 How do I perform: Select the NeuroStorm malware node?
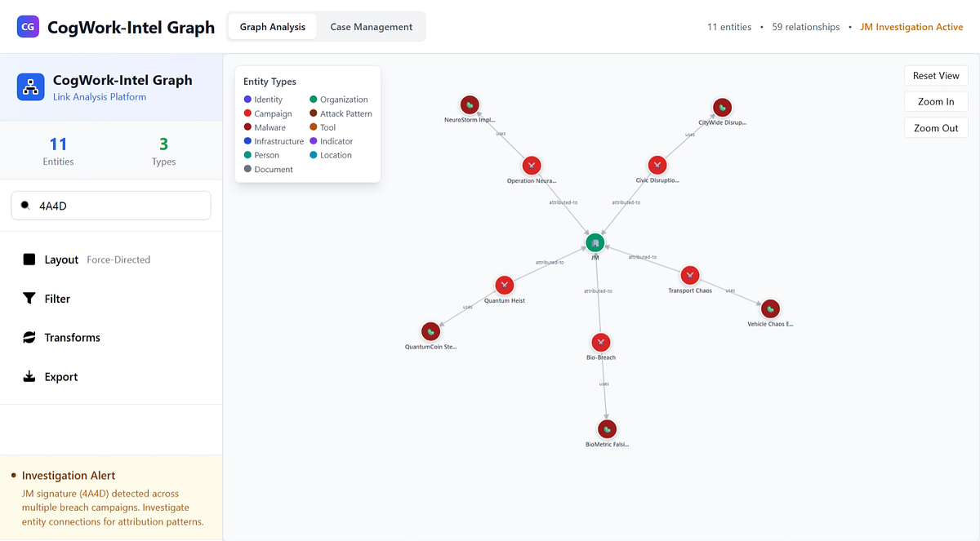pyautogui.click(x=470, y=104)
